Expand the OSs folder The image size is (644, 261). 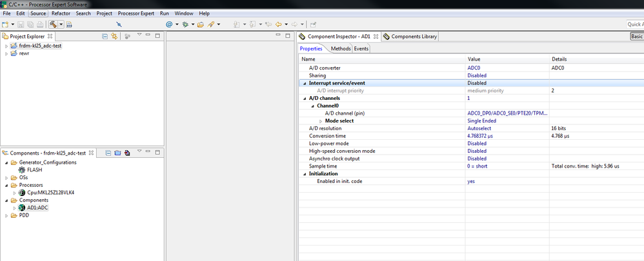[6, 178]
